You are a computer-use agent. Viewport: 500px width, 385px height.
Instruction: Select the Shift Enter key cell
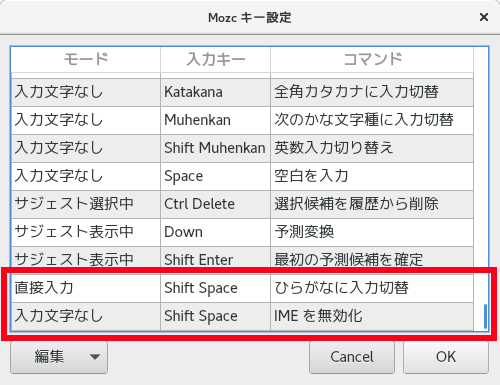click(x=215, y=260)
